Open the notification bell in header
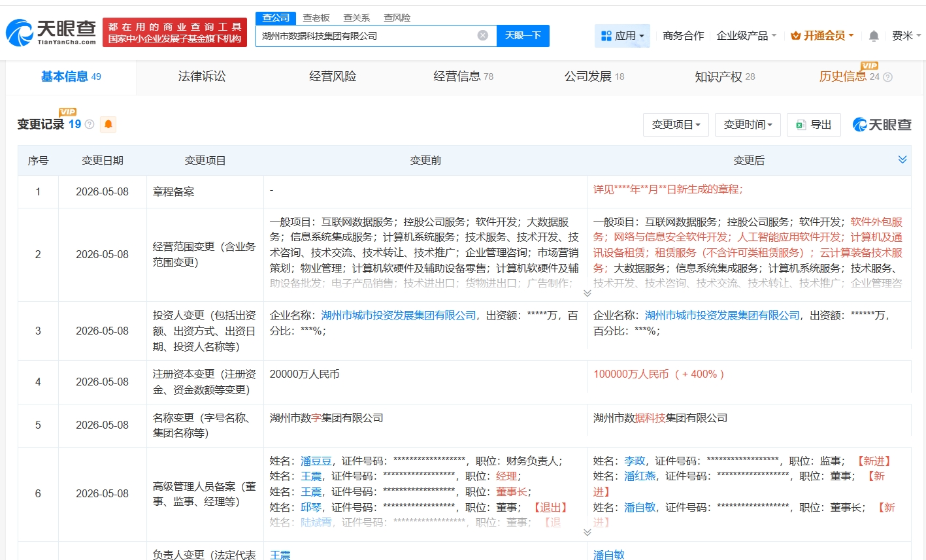Screen dimensions: 926x560 tap(874, 36)
